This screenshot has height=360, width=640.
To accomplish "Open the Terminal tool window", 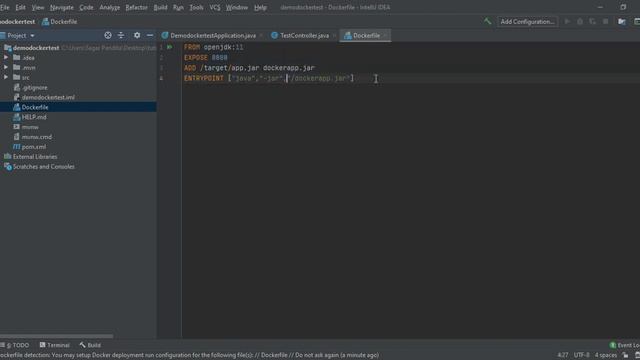I will click(x=54, y=345).
